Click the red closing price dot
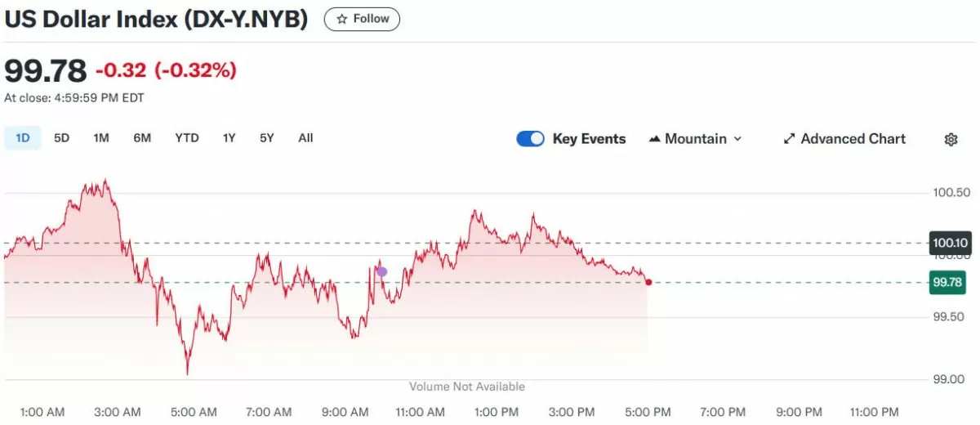 [648, 282]
